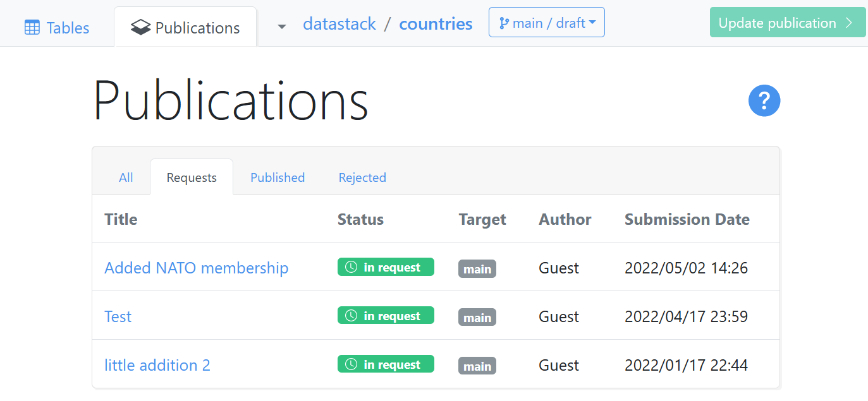Click the Tables grid icon

point(32,28)
